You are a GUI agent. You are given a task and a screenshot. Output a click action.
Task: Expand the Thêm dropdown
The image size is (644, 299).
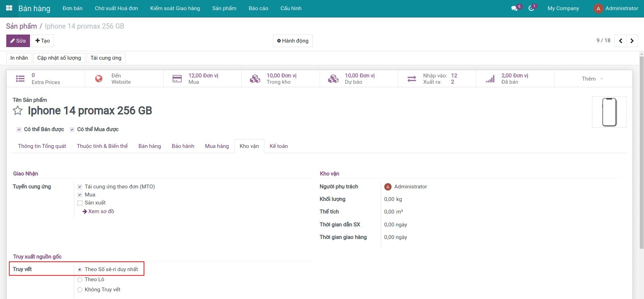(x=592, y=79)
